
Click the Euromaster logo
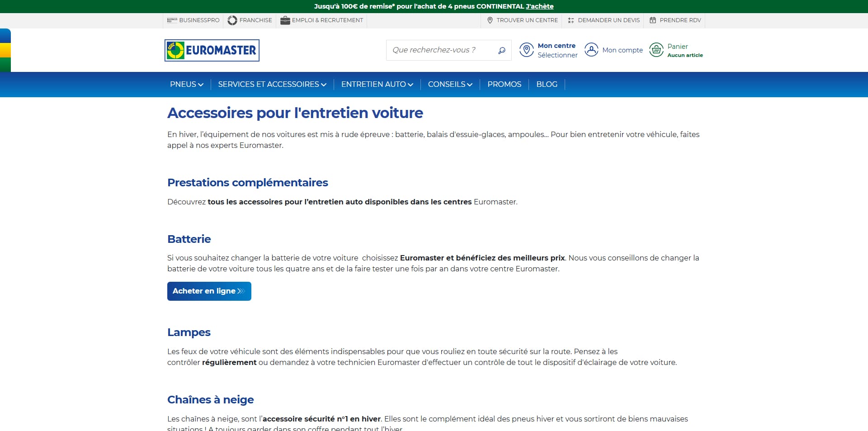(212, 50)
